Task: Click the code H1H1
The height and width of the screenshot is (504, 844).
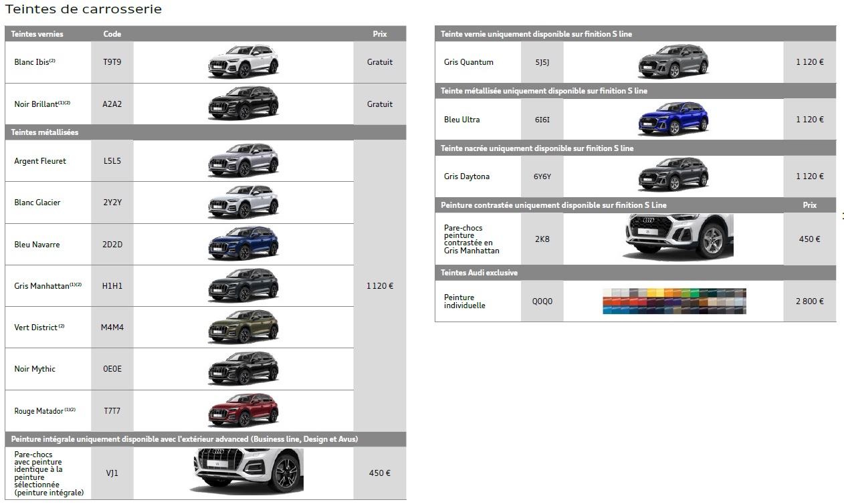Action: point(112,286)
